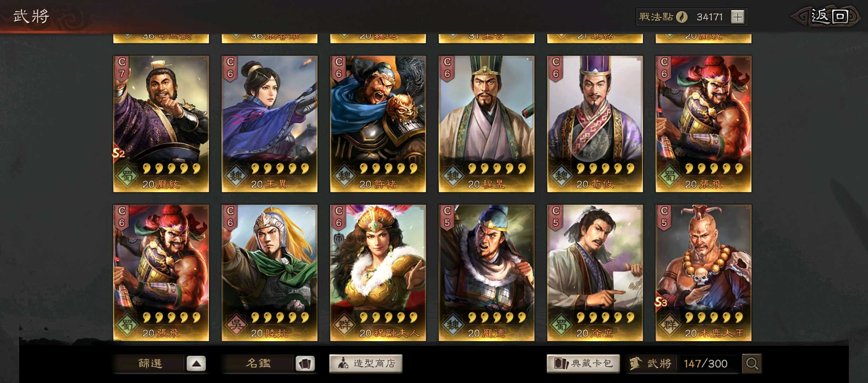
Task: Click the plus icon beside 戰法點
Action: 738,17
